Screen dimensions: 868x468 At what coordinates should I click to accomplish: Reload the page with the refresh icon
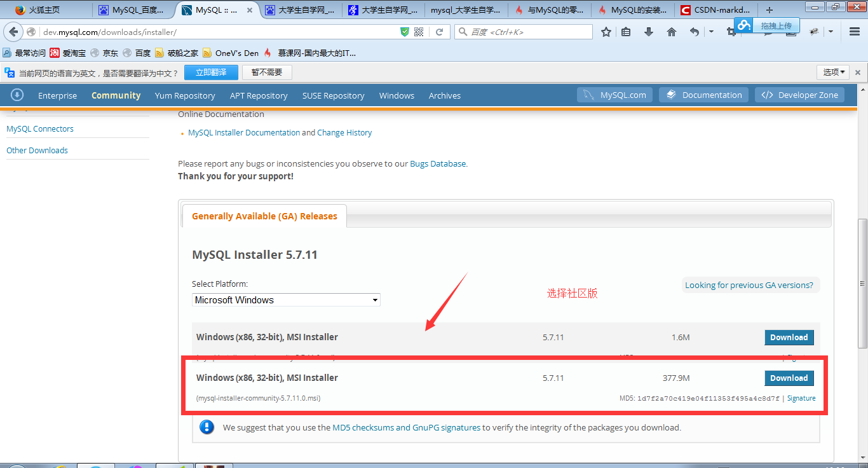439,32
